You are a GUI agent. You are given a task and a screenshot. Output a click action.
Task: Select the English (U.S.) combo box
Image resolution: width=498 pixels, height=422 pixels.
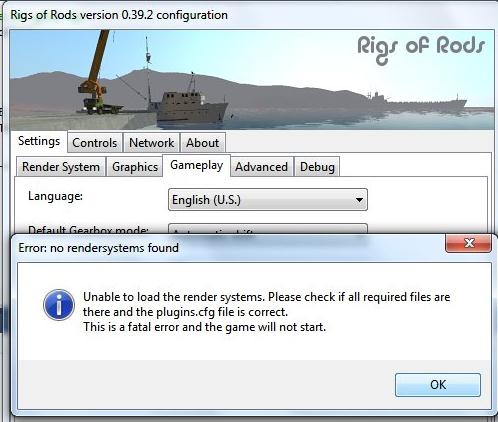click(x=268, y=200)
